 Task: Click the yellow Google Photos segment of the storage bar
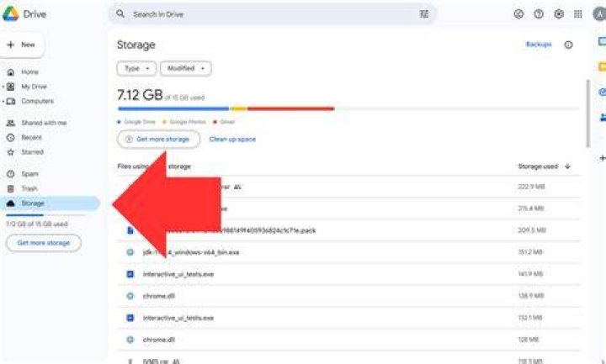pyautogui.click(x=238, y=108)
